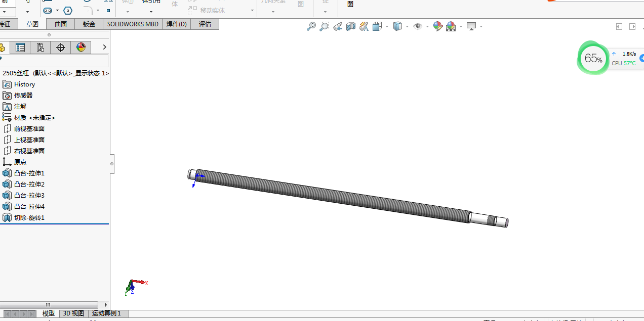
Task: Click the 切除-旋转1 revolved cut icon
Action: point(7,218)
